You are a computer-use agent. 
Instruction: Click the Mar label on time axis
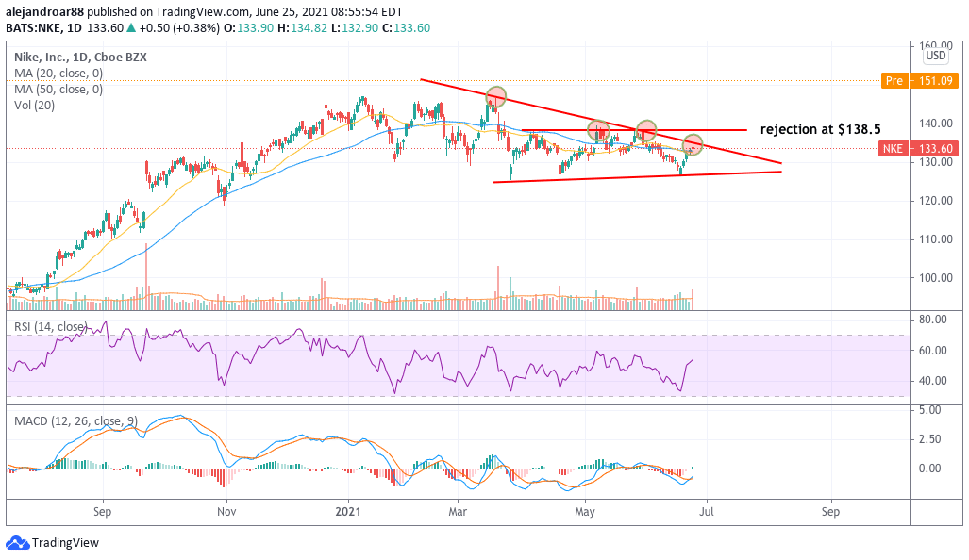click(458, 512)
